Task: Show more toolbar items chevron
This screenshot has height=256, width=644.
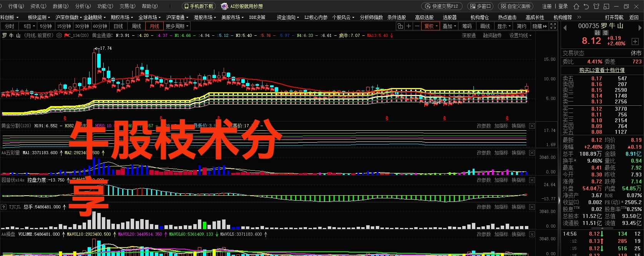Action: click(x=579, y=17)
